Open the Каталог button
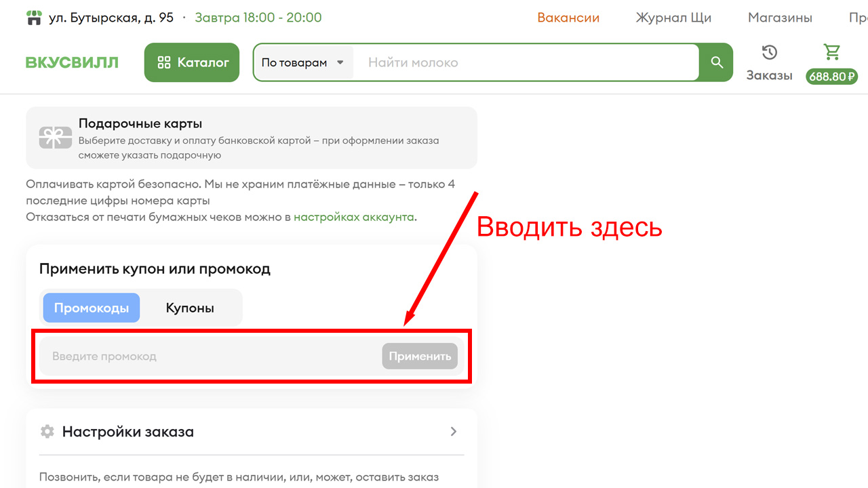This screenshot has height=488, width=868. [x=192, y=62]
